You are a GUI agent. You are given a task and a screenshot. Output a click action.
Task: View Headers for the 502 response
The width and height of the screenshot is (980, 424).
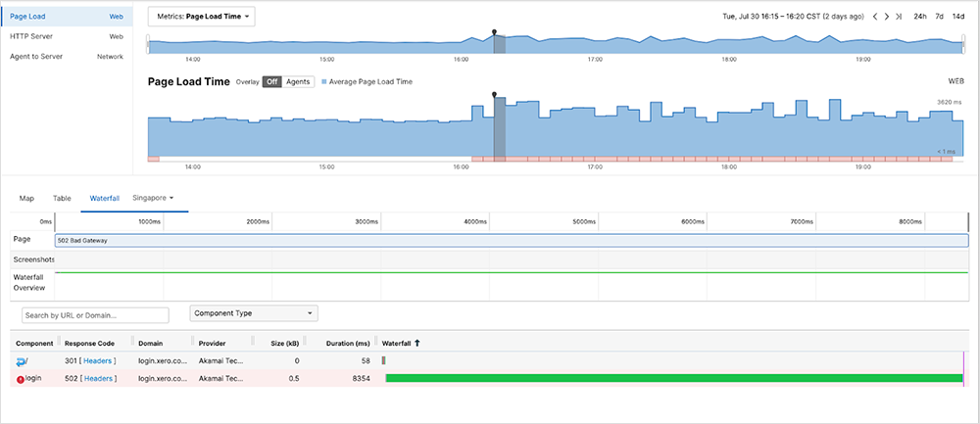[x=99, y=379]
